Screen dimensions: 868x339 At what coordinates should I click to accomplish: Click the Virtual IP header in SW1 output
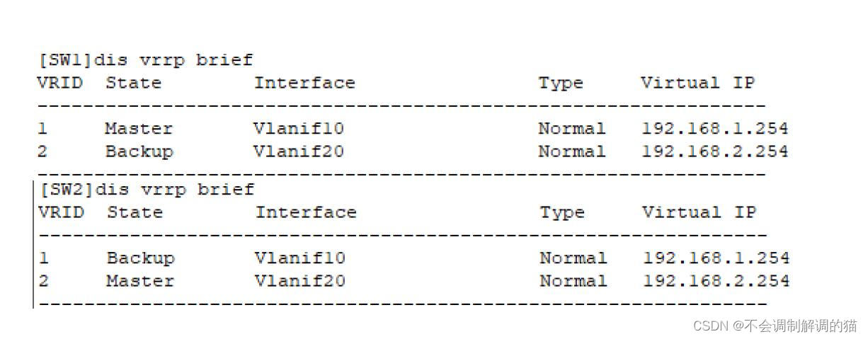(697, 83)
